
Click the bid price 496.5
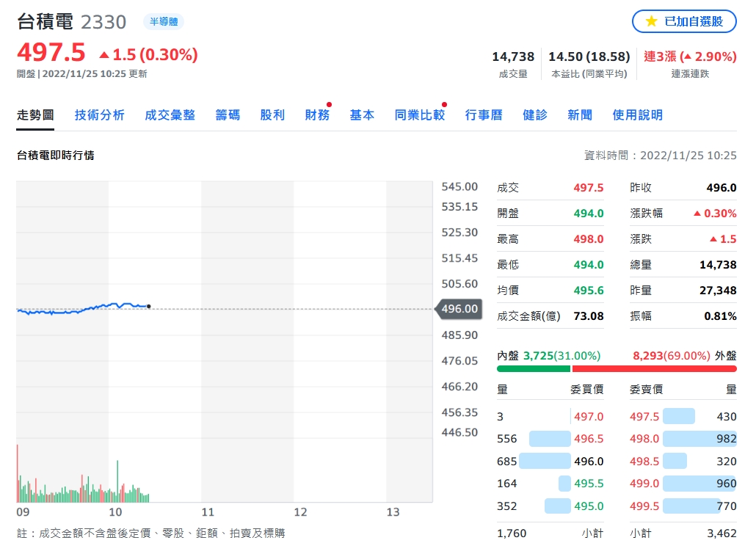point(588,439)
